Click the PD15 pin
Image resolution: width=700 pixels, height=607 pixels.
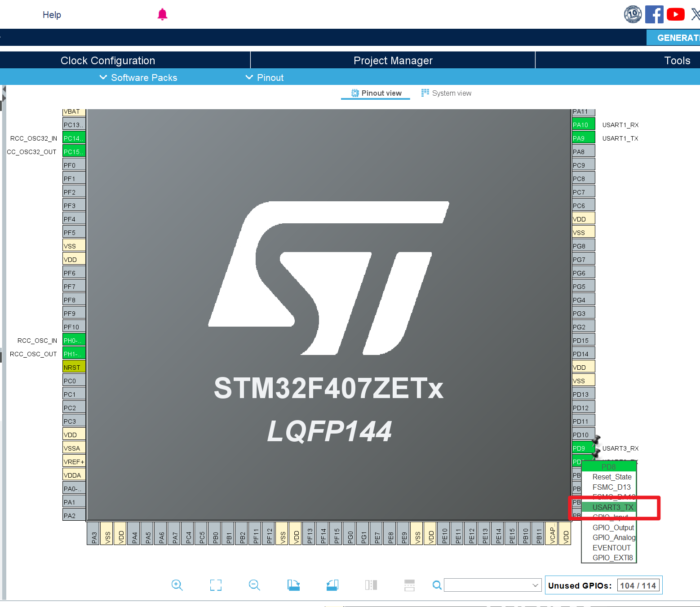click(584, 340)
